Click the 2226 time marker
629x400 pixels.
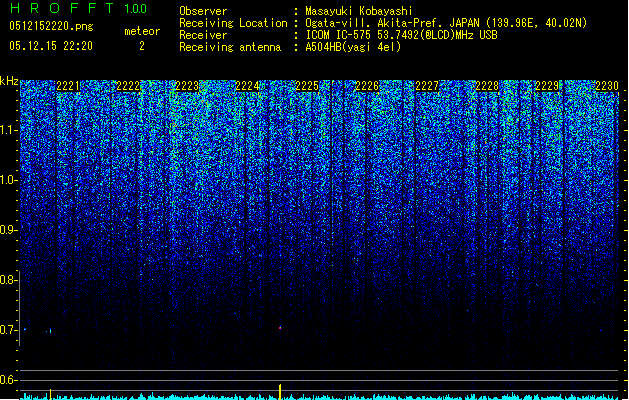point(367,86)
